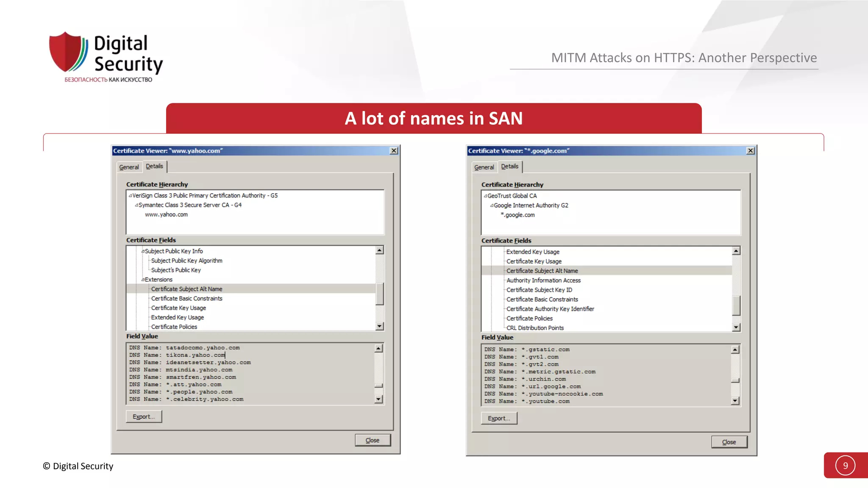The height and width of the screenshot is (488, 868).
Task: Select CRL Distribution Points field
Action: (x=535, y=328)
